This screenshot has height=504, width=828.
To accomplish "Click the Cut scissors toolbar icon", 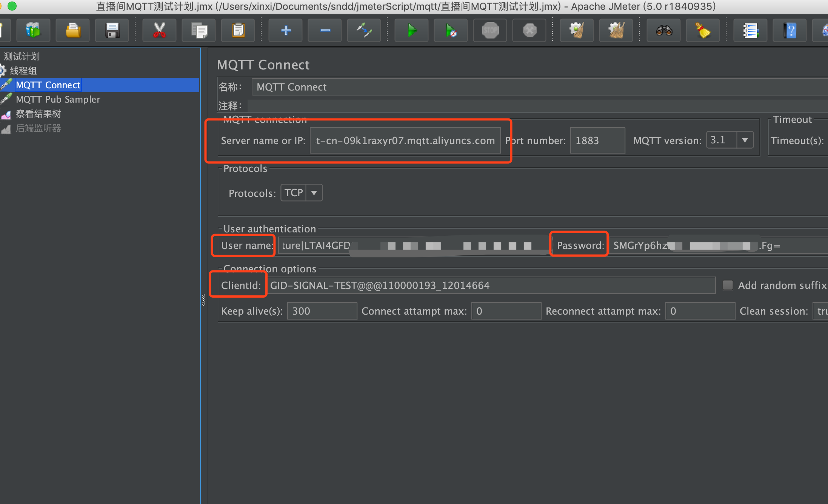I will 159,31.
